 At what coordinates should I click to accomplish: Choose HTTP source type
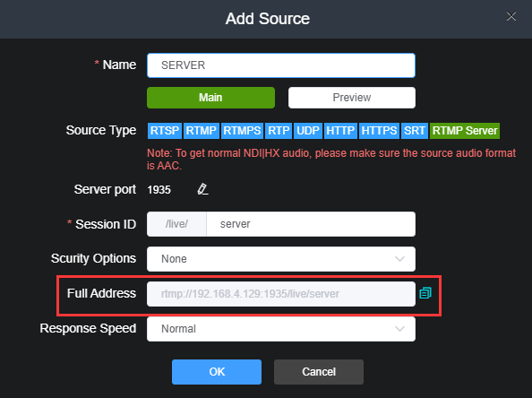click(340, 131)
